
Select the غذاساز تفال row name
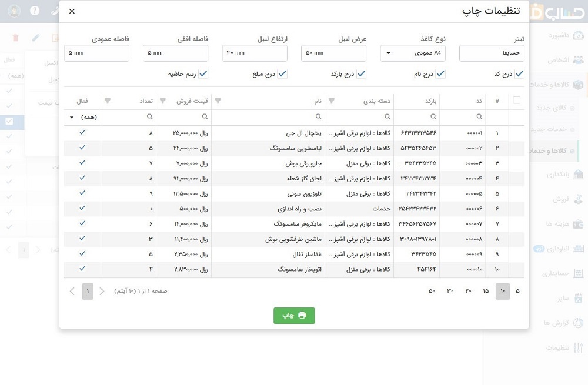coord(307,254)
